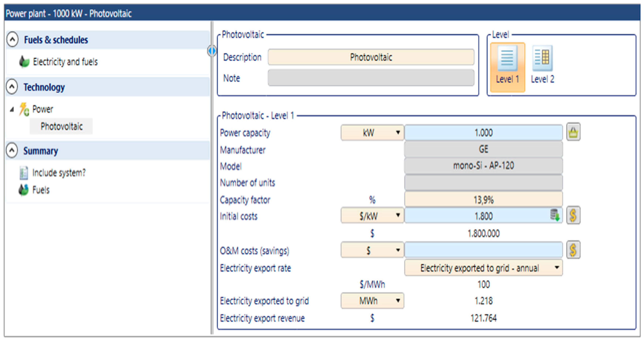Open Include system? summary item

click(59, 173)
